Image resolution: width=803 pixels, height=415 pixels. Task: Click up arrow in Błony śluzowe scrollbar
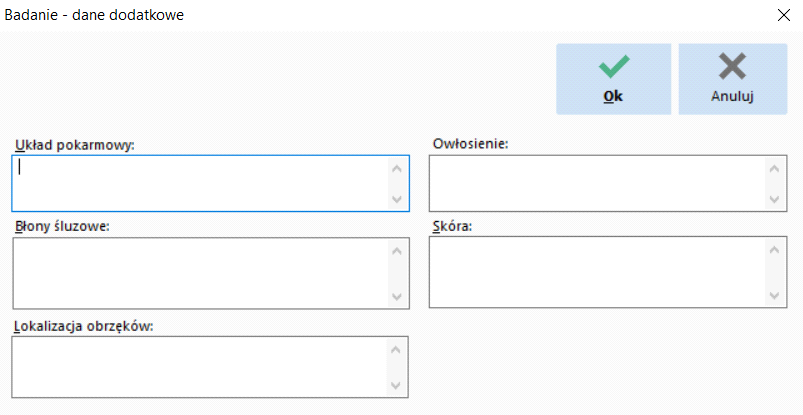[x=397, y=251]
